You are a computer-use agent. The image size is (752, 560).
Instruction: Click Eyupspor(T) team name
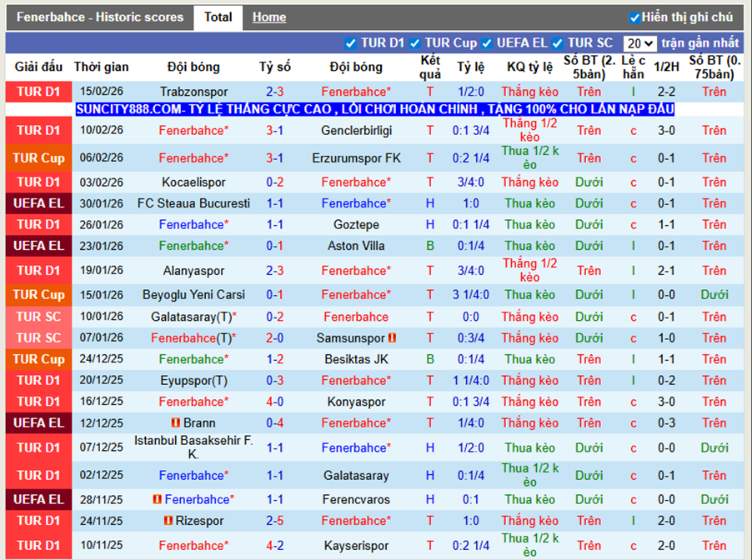point(193,381)
